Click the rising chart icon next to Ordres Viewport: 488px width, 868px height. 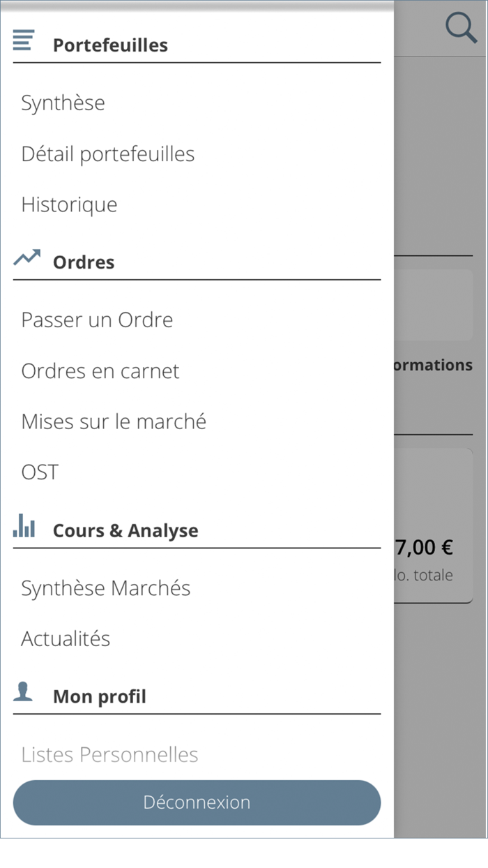[x=25, y=257]
